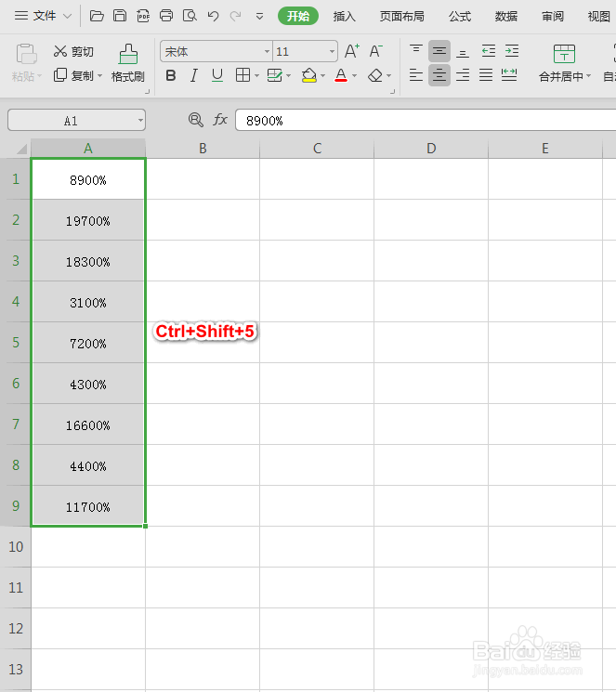Select cell containing 7200%
The image size is (616, 692).
coord(88,343)
